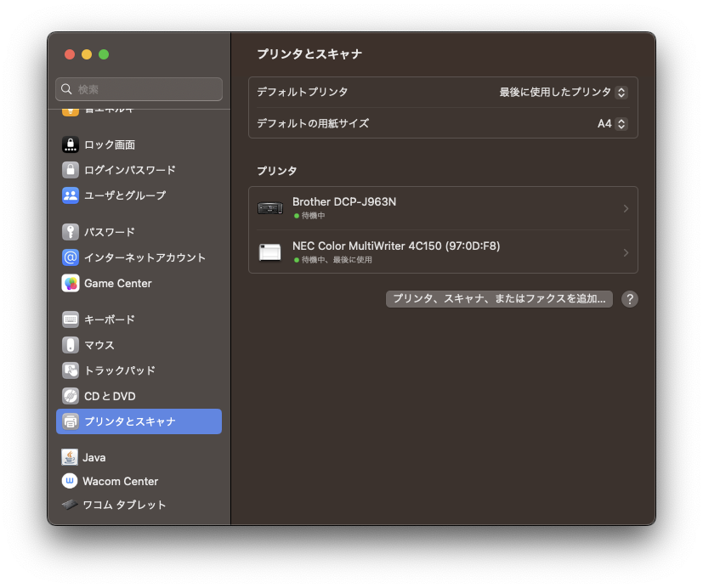Select the キーボード sidebar label
This screenshot has width=703, height=588.
[x=110, y=319]
